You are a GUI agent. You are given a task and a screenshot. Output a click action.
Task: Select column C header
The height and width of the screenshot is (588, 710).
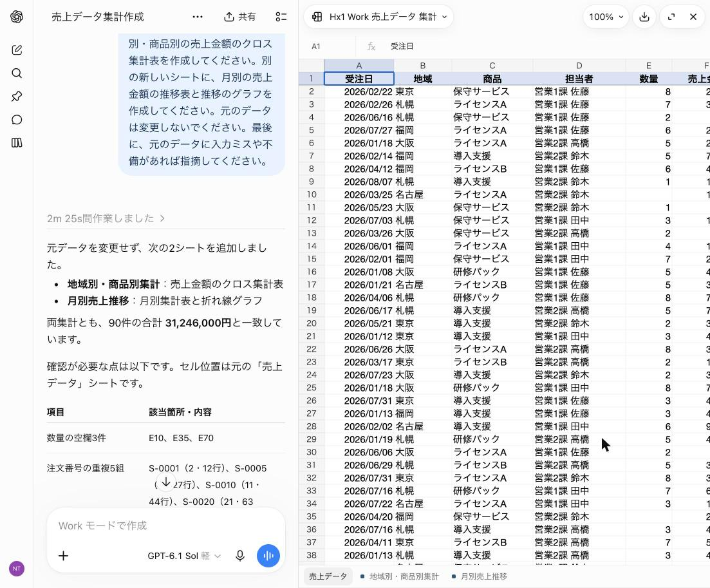492,66
